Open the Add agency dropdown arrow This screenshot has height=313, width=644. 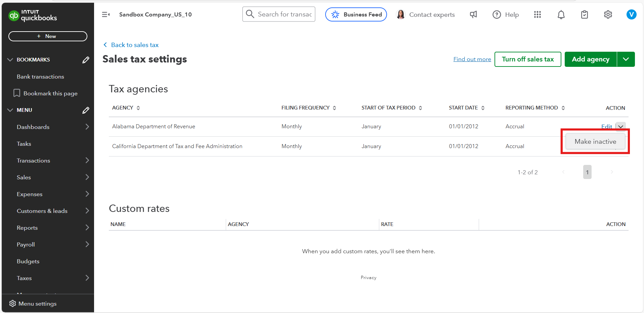(x=626, y=59)
